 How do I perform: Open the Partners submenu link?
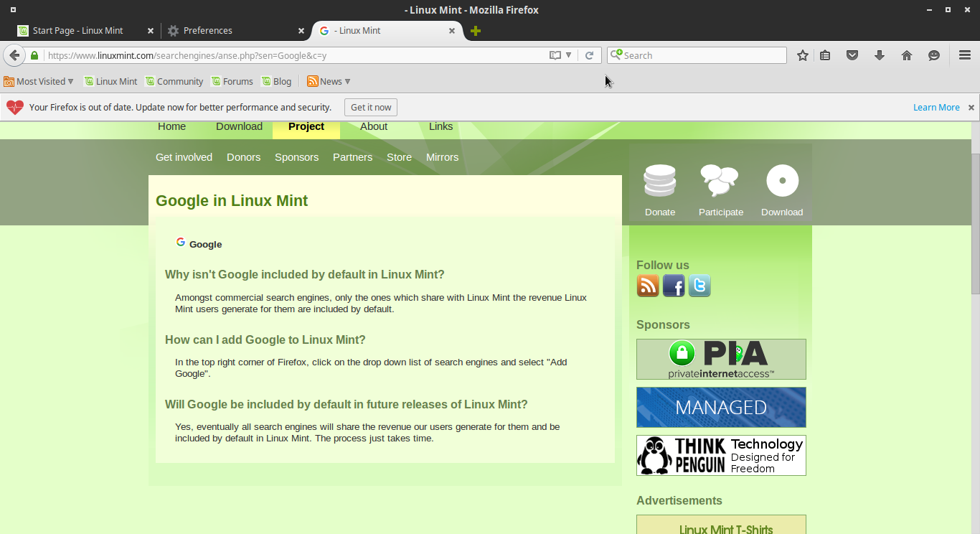pyautogui.click(x=352, y=157)
